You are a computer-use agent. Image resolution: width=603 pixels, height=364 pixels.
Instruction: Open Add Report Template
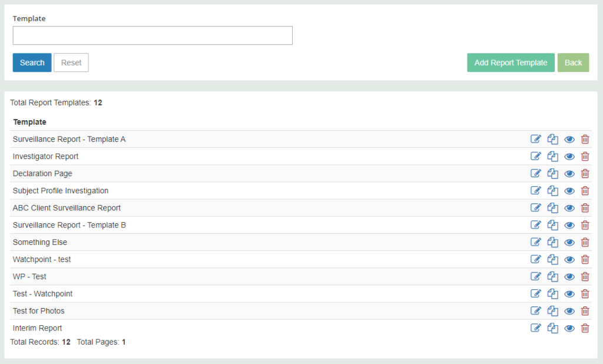(511, 62)
